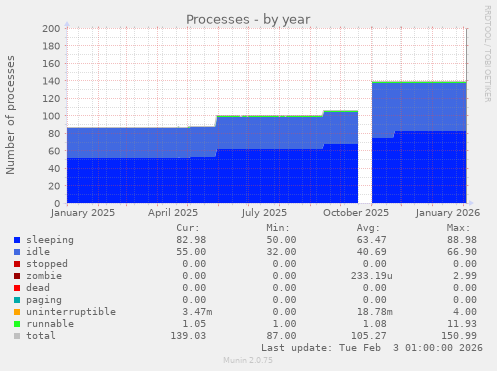The width and height of the screenshot is (497, 371).
Task: Click idle current value 55.00
Action: tap(191, 252)
